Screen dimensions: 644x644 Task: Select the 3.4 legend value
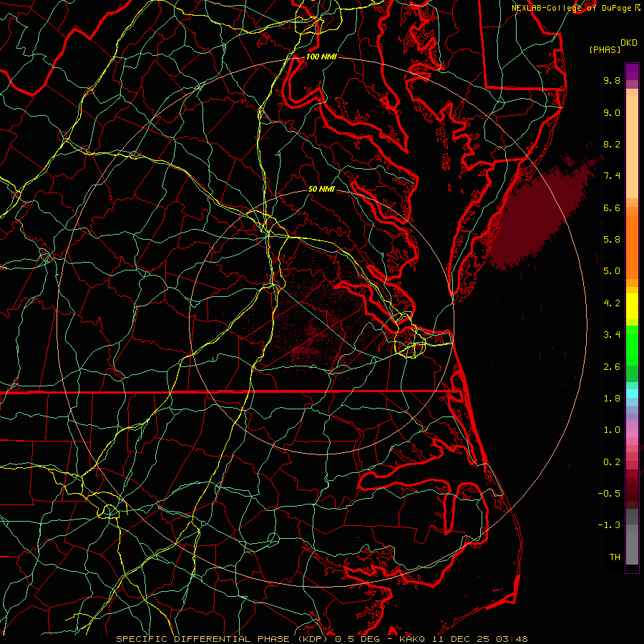(x=612, y=335)
